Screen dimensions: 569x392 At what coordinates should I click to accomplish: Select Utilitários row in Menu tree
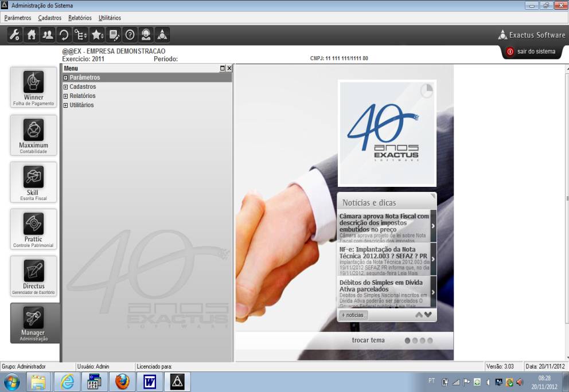[x=147, y=105]
